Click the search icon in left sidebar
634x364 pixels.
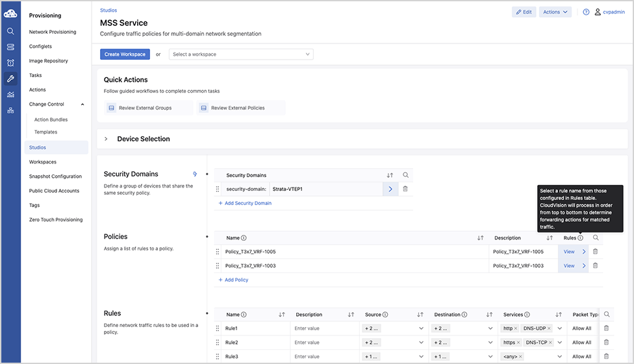pos(10,31)
